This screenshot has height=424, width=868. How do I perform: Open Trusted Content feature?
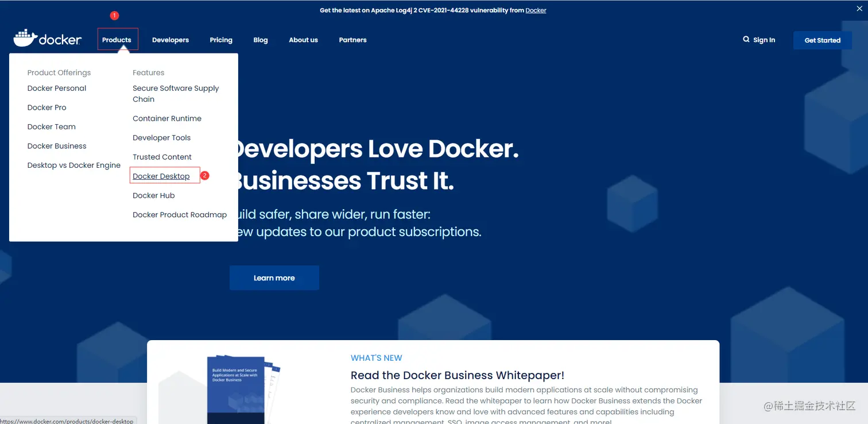pyautogui.click(x=162, y=157)
